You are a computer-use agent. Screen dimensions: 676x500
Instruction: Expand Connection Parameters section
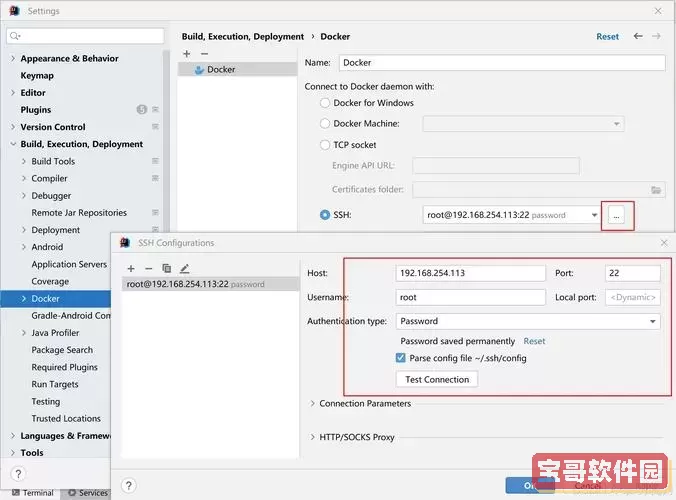click(312, 403)
